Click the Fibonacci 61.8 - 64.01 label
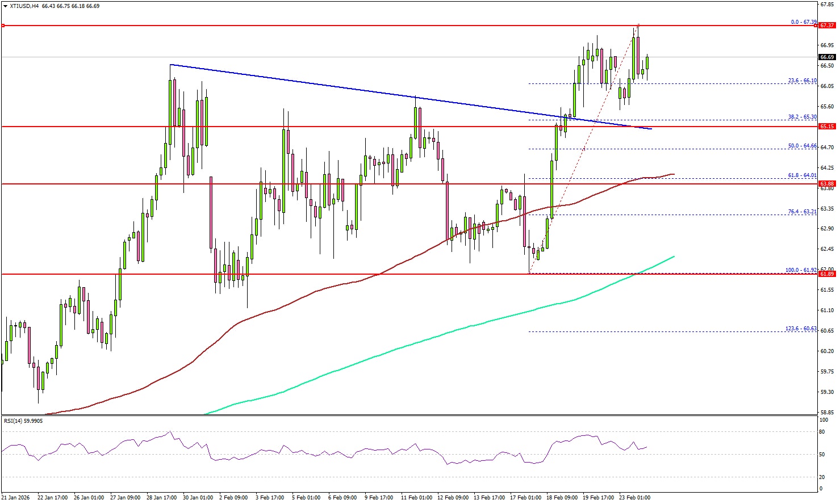Screen dimensions: 840x504 (x=803, y=175)
